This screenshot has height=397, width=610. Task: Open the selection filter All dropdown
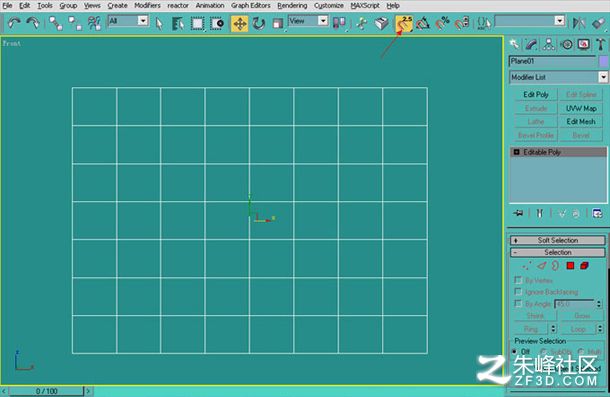click(128, 21)
